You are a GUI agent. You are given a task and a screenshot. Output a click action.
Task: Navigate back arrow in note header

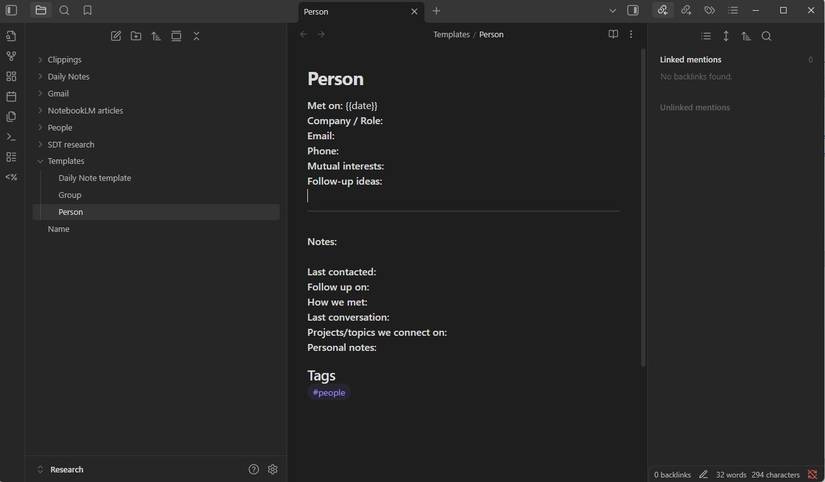pos(304,34)
